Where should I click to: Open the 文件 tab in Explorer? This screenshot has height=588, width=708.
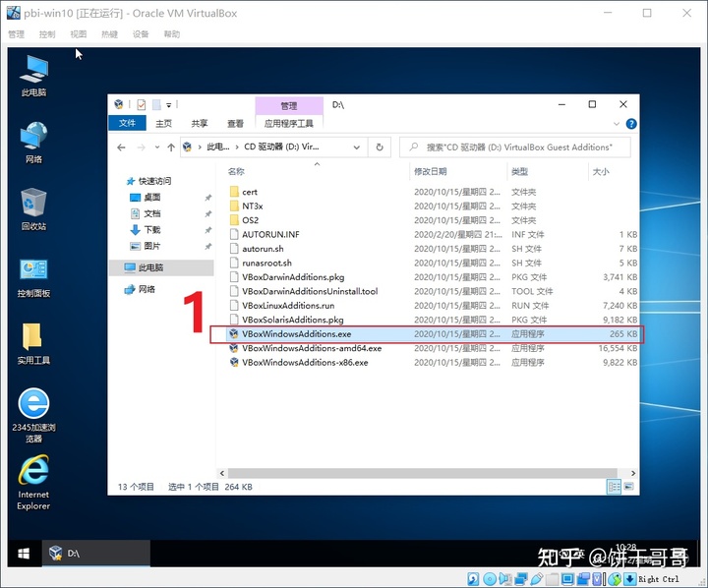click(127, 123)
